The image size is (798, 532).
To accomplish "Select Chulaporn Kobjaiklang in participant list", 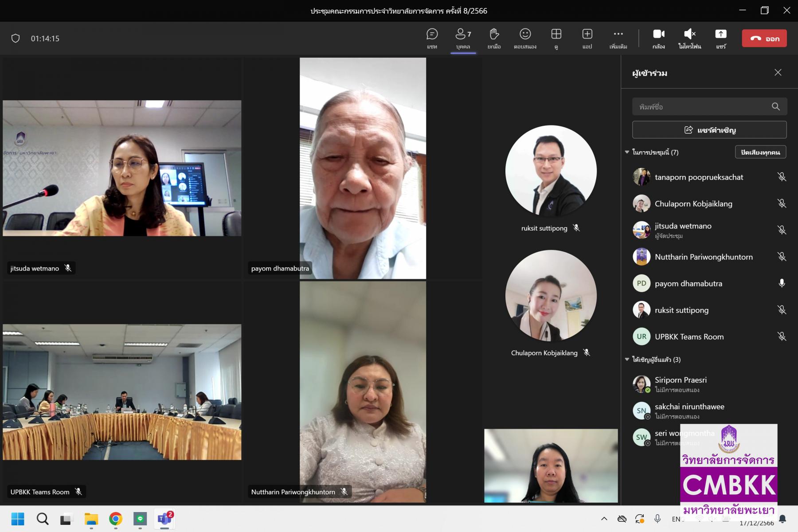I will pos(709,203).
